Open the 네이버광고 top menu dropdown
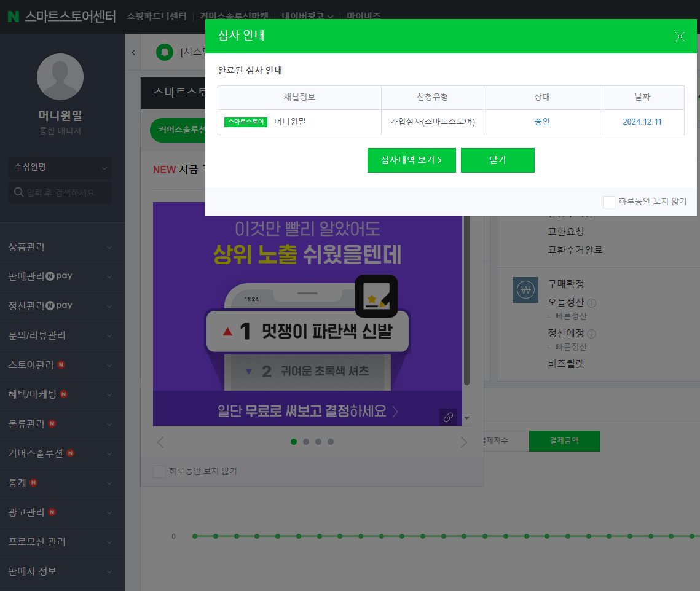Viewport: 700px width, 591px height. click(307, 16)
